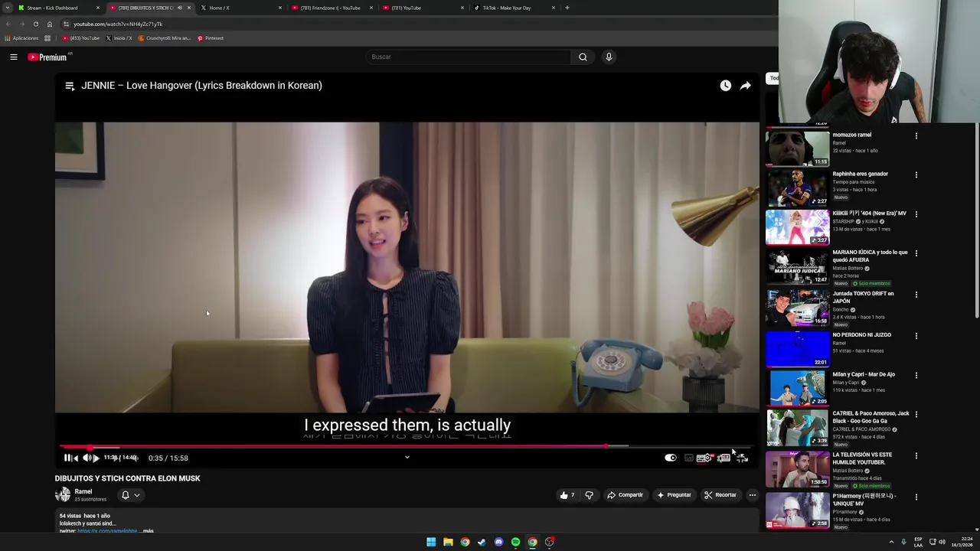Open options menu for Juntada TOKYO DRIFT

[916, 295]
